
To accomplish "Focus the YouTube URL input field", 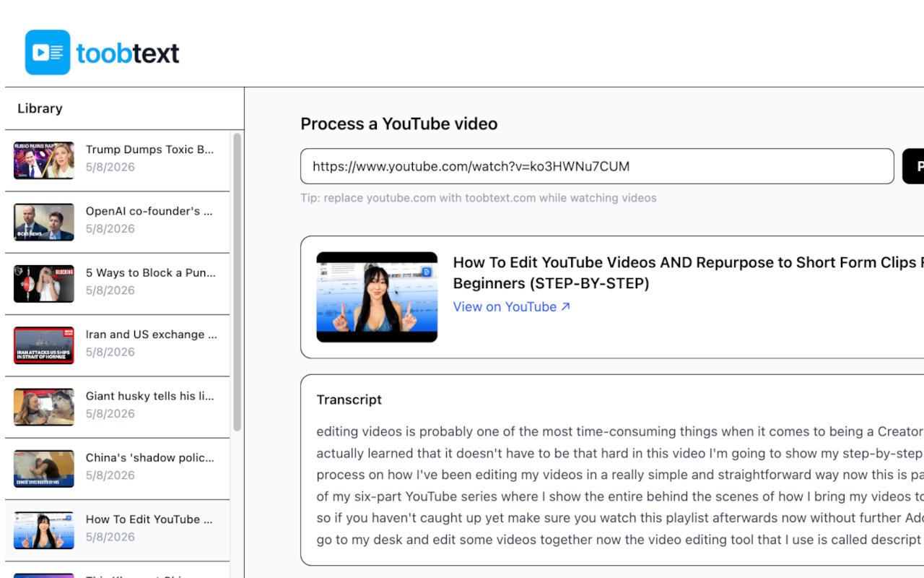I will (x=597, y=166).
